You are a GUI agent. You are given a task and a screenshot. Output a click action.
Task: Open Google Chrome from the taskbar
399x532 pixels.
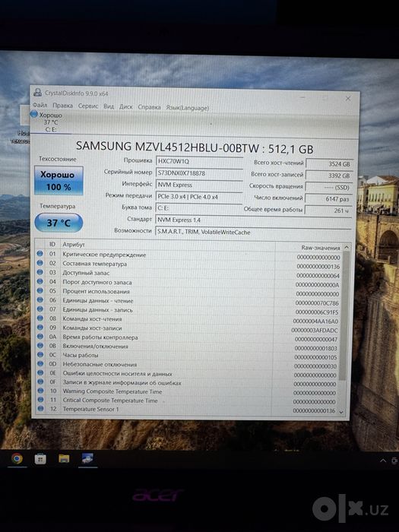17,459
